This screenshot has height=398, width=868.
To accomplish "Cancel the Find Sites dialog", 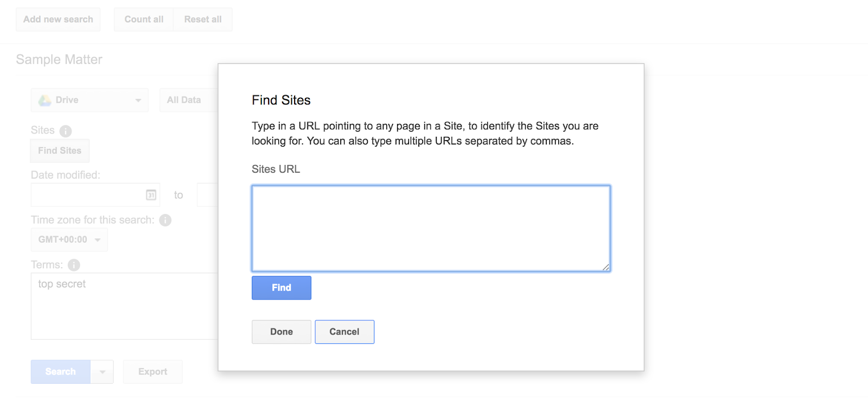I will [x=344, y=331].
